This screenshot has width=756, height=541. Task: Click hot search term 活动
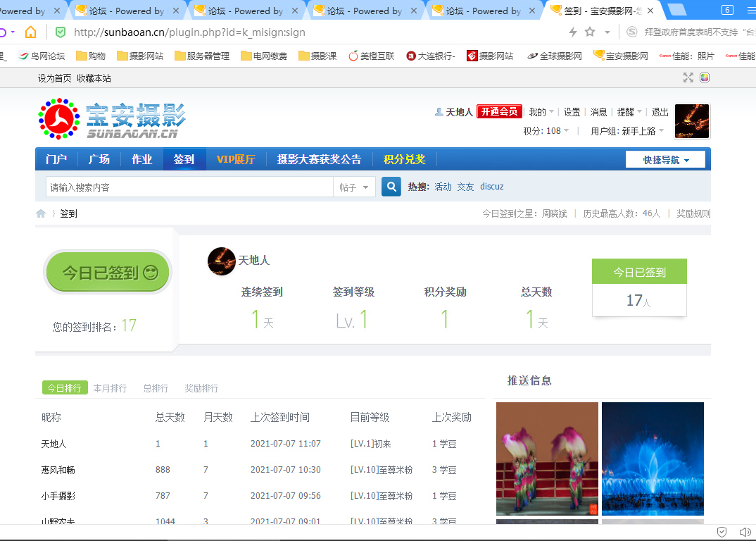(443, 187)
